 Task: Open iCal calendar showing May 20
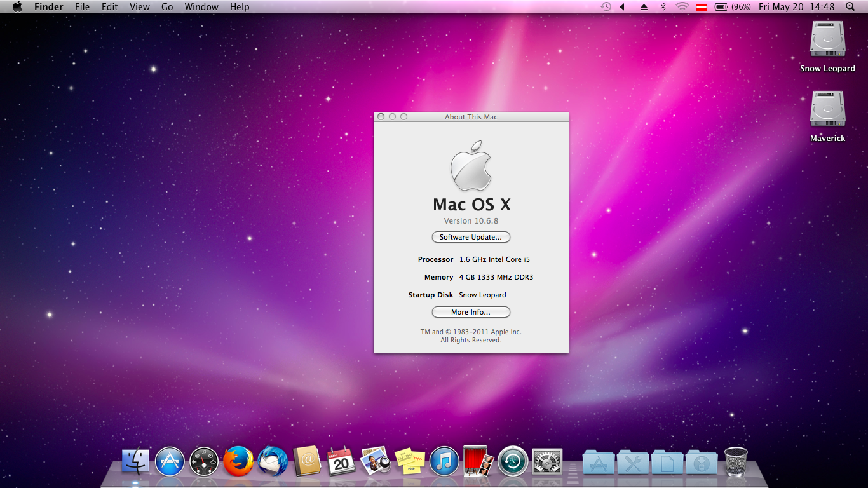point(341,461)
